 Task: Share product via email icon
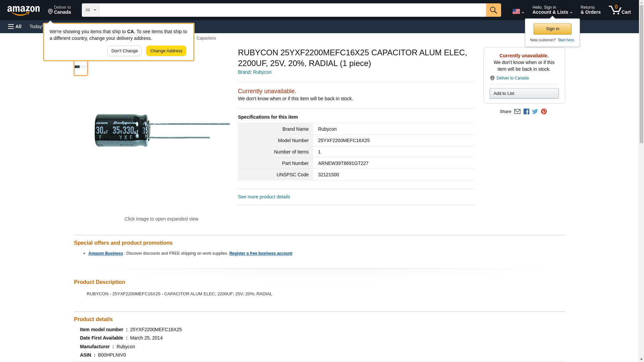pos(517,112)
